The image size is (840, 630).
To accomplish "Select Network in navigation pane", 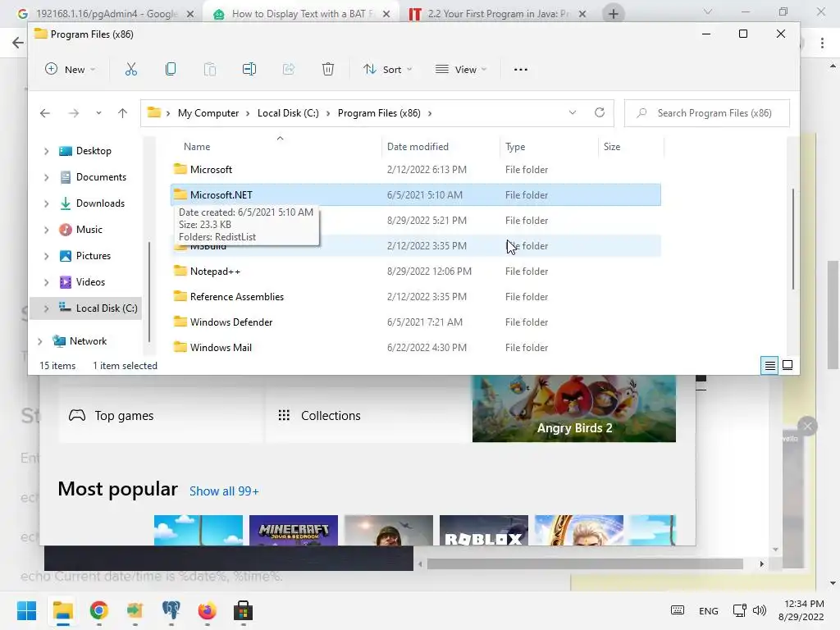I will pyautogui.click(x=88, y=340).
